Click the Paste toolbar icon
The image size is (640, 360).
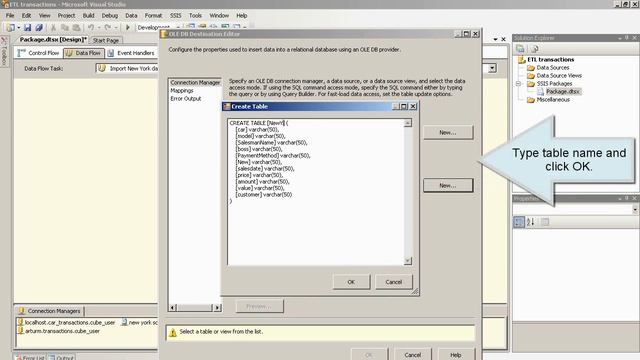76,27
